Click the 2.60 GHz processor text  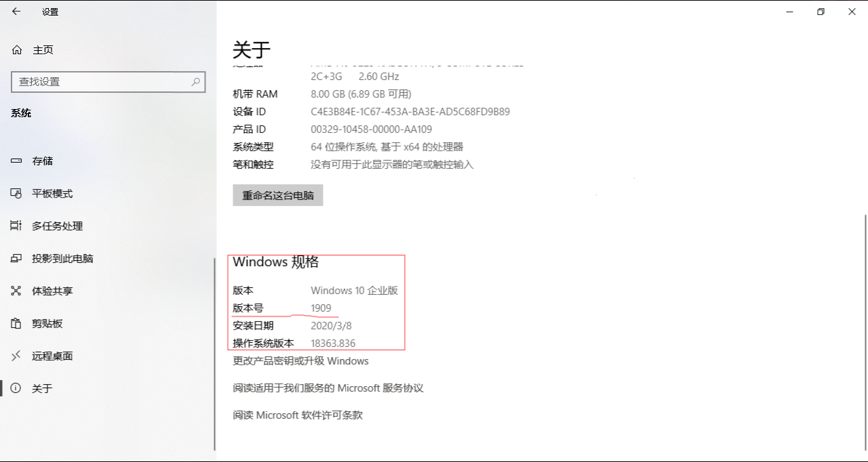point(378,77)
